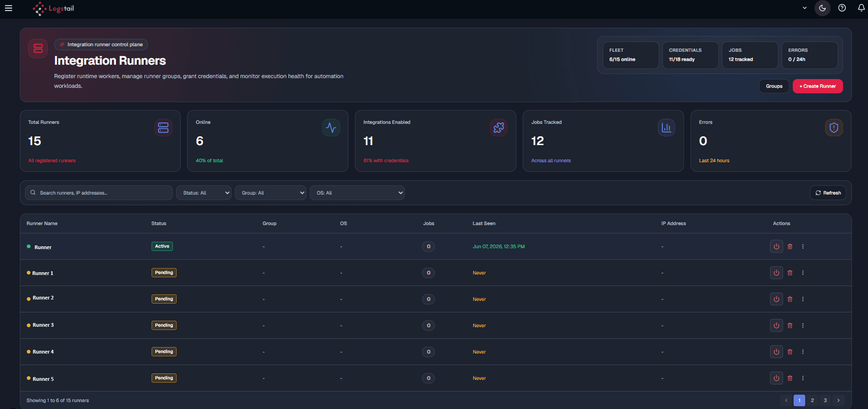
Task: Delete Runner 2 via trash icon
Action: point(790,299)
